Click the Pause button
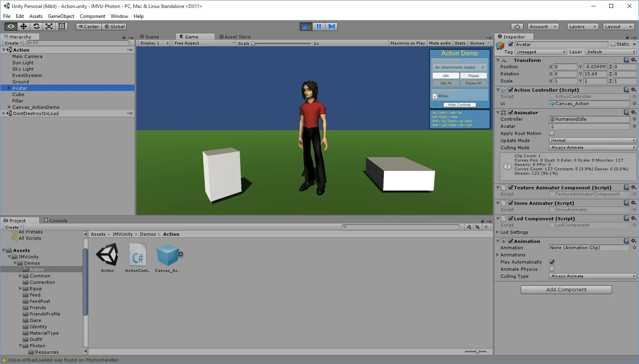 (318, 27)
